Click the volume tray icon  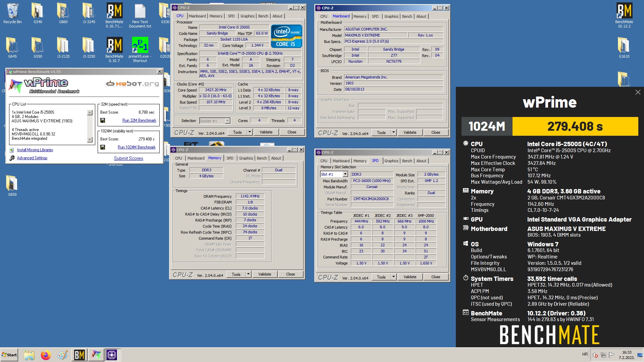(595, 355)
